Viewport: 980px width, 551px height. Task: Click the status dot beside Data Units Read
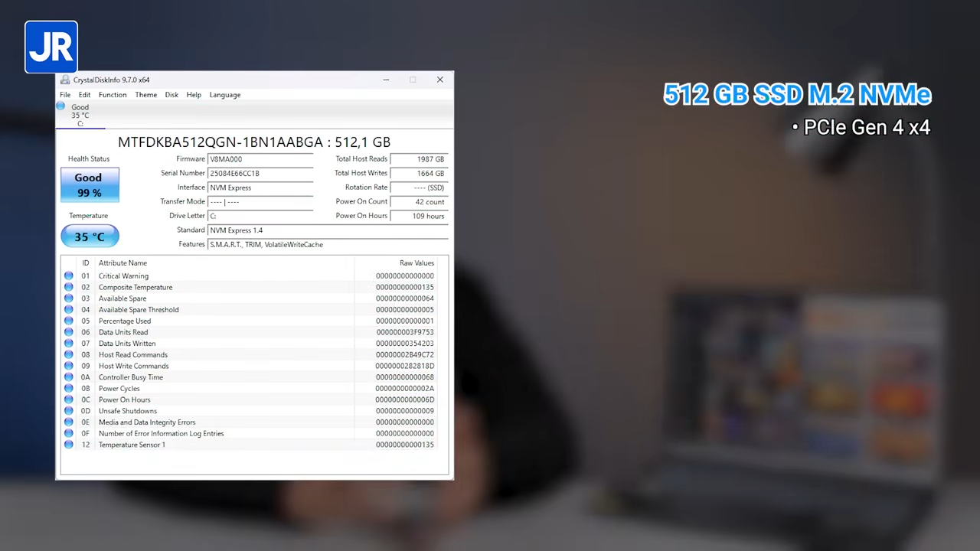[x=69, y=332]
